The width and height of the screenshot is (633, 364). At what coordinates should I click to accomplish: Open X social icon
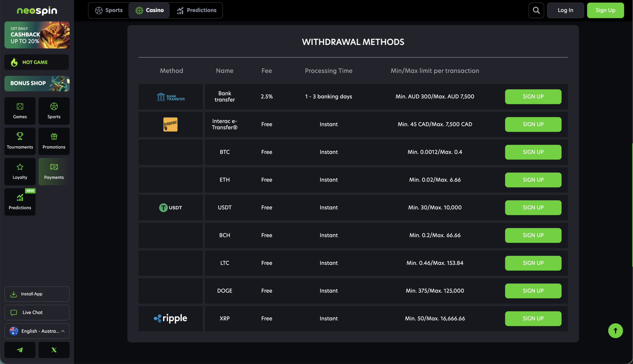[54, 350]
